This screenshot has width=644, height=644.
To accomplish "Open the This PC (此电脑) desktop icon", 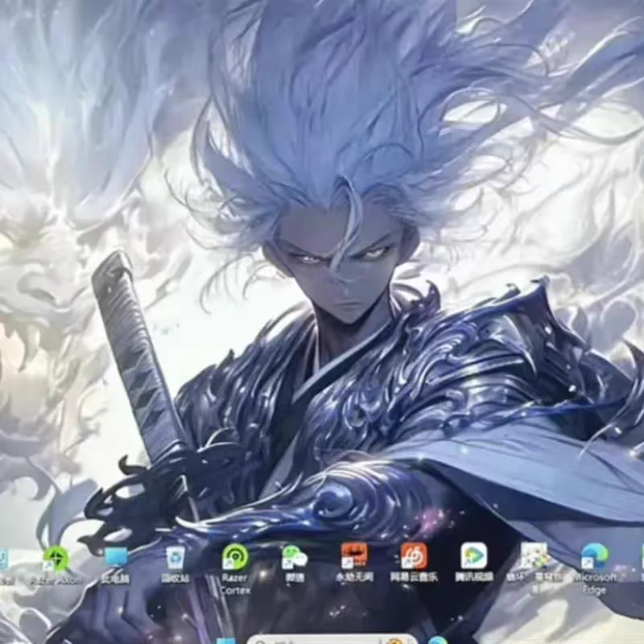I will point(116,565).
